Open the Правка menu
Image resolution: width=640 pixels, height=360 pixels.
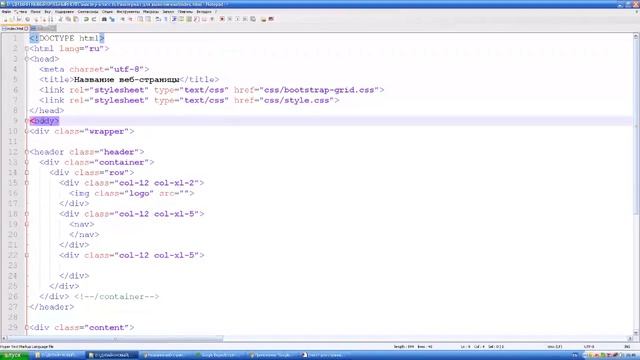[x=20, y=12]
